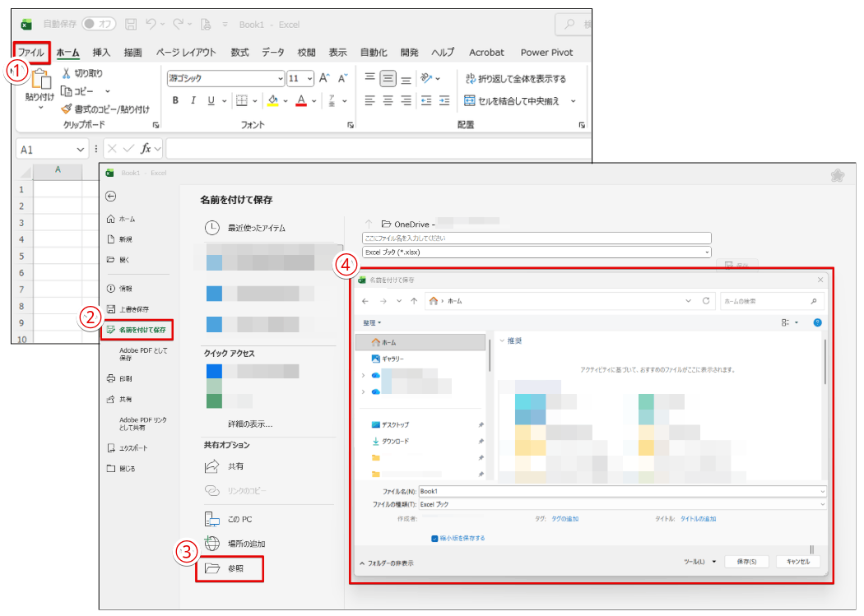Click the Bold formatting icon
Image resolution: width=864 pixels, height=616 pixels.
coord(175,101)
